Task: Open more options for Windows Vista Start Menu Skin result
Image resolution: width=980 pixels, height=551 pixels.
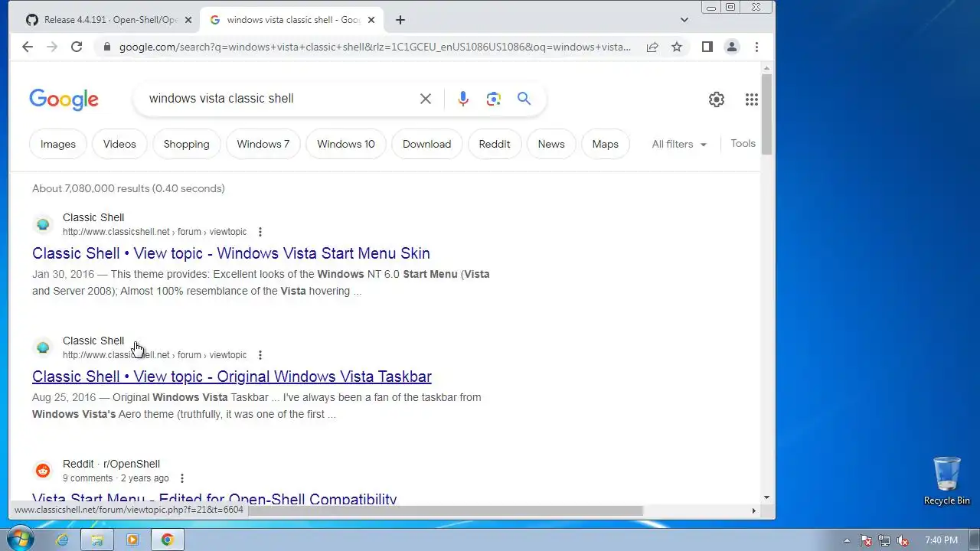Action: (x=260, y=232)
